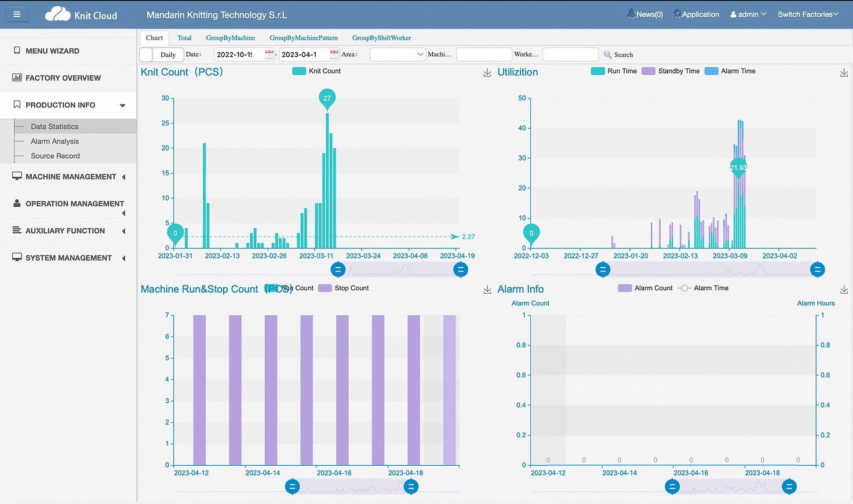Viewport: 853px width, 504px height.
Task: Download the Utilization chart
Action: click(x=844, y=72)
